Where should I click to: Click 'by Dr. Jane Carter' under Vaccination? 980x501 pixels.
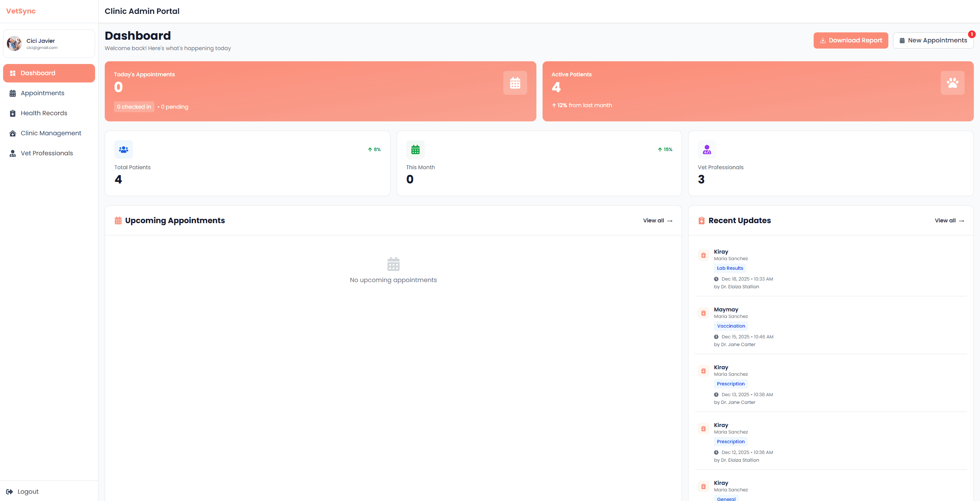pyautogui.click(x=735, y=345)
